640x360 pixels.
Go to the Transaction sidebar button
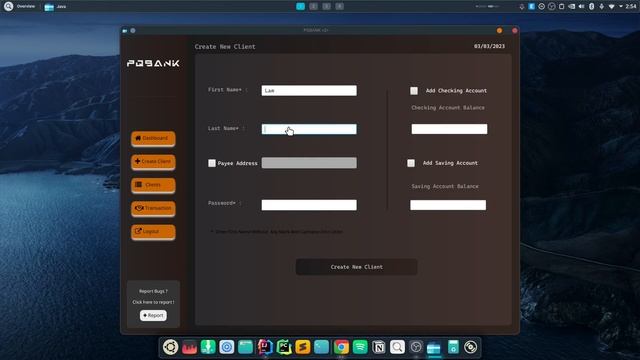coord(153,208)
